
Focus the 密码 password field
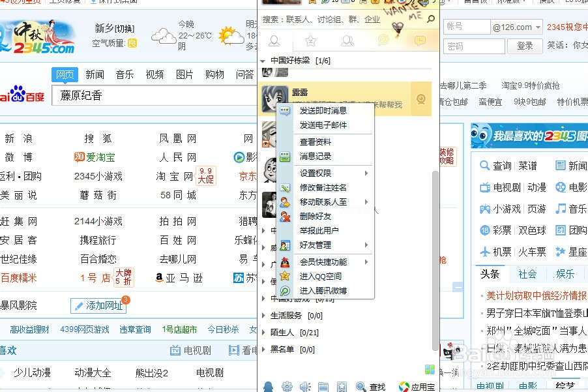tap(475, 46)
